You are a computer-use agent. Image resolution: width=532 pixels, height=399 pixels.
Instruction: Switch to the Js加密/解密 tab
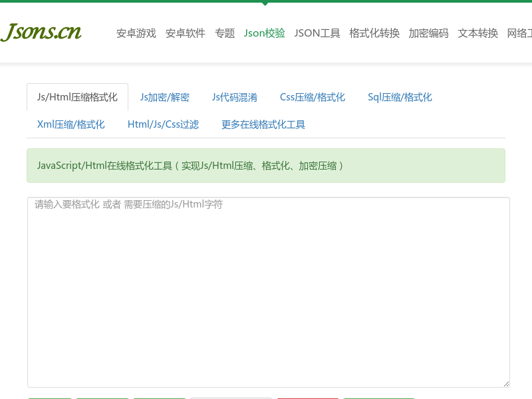coord(164,97)
